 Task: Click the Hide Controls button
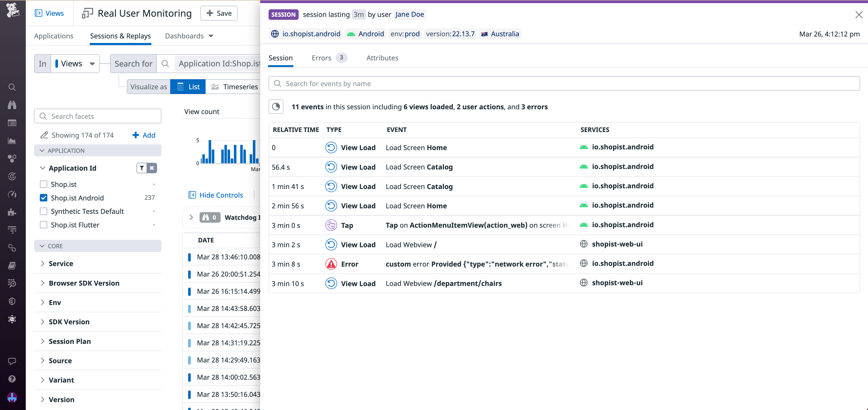215,195
